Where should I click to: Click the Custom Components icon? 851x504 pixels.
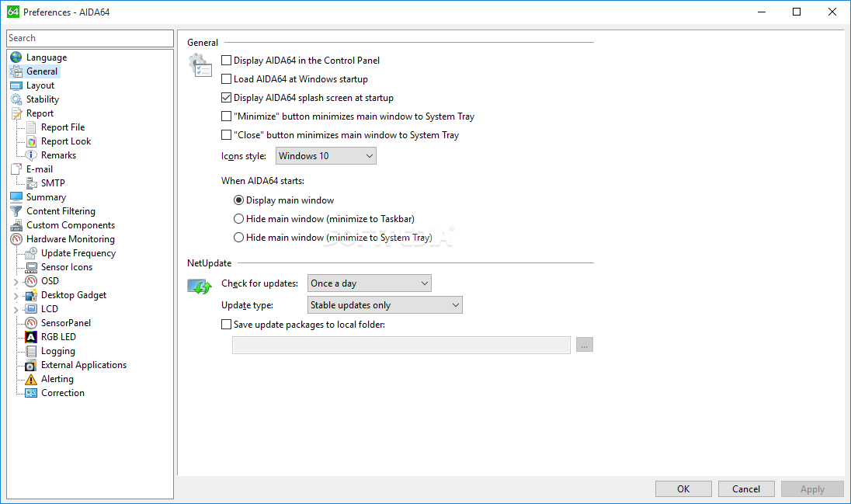pyautogui.click(x=16, y=225)
